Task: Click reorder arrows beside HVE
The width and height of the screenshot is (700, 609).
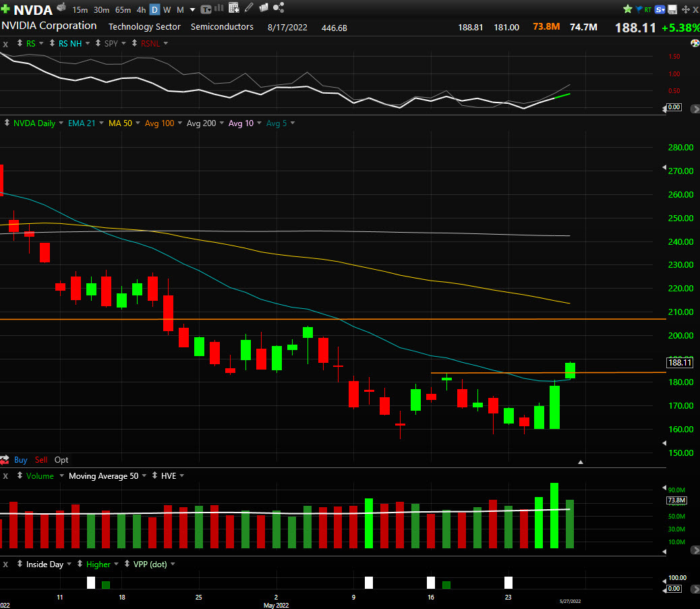Action: point(154,475)
